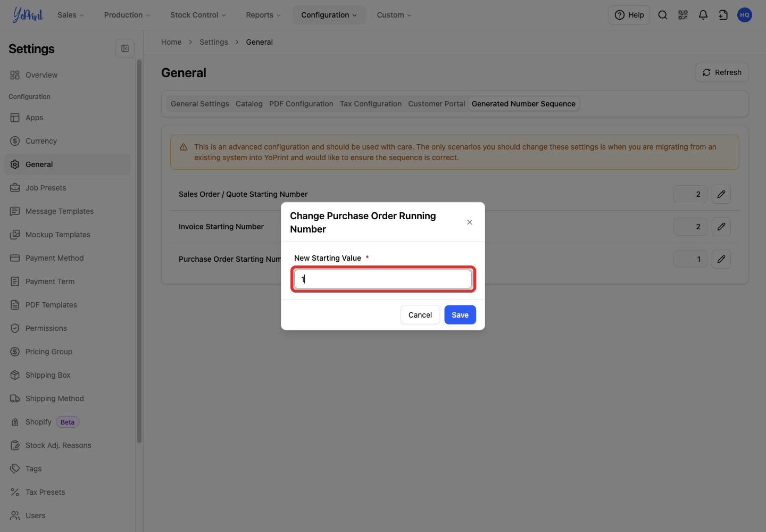The height and width of the screenshot is (532, 766).
Task: Open Overview in the settings sidebar
Action: point(68,75)
